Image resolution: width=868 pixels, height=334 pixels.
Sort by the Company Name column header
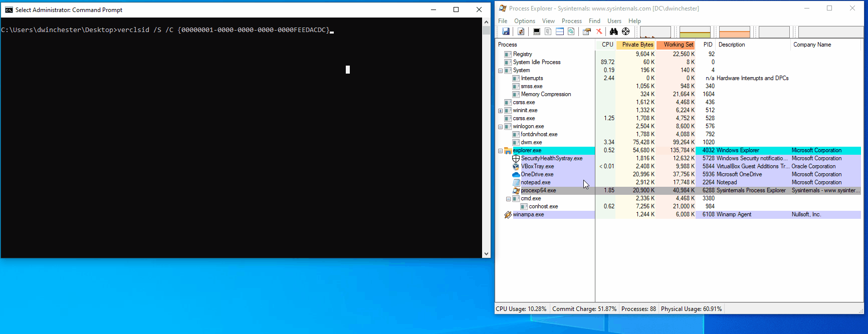pos(826,45)
